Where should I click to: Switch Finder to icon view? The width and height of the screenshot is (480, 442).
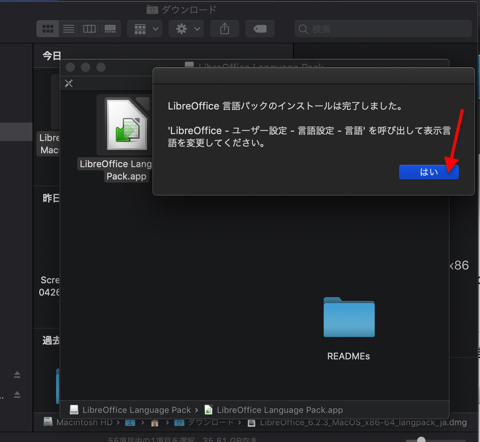coord(48,29)
